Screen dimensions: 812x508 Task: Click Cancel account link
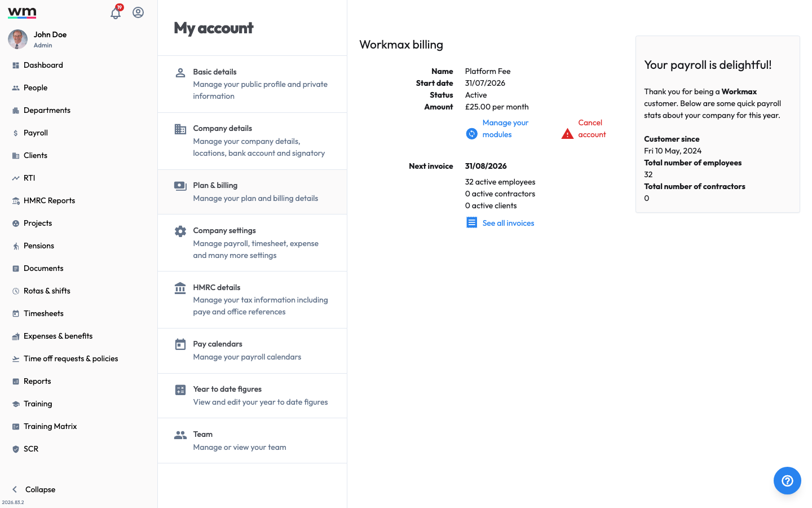(x=592, y=129)
